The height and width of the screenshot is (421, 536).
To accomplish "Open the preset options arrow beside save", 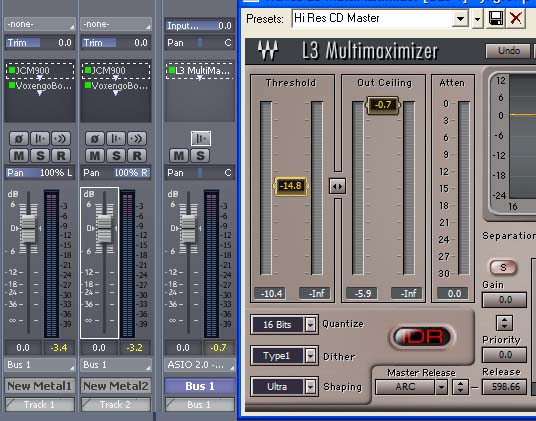I will point(477,18).
